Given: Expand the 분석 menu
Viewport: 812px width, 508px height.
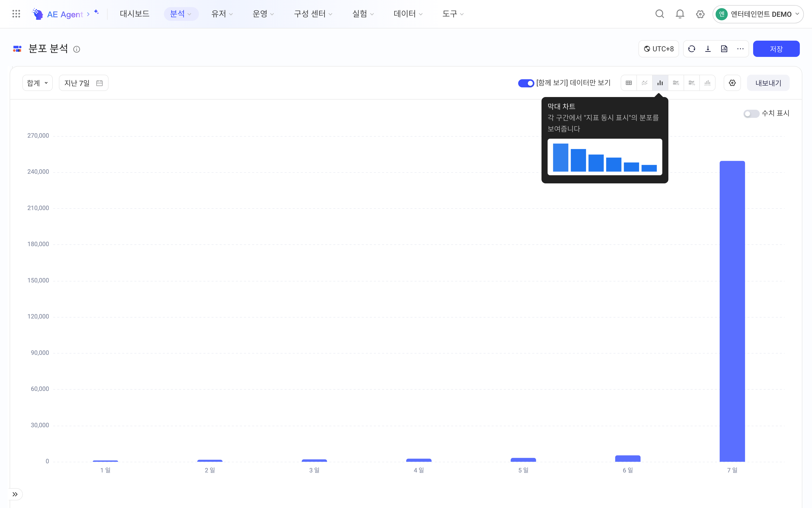Looking at the screenshot, I should pos(181,14).
